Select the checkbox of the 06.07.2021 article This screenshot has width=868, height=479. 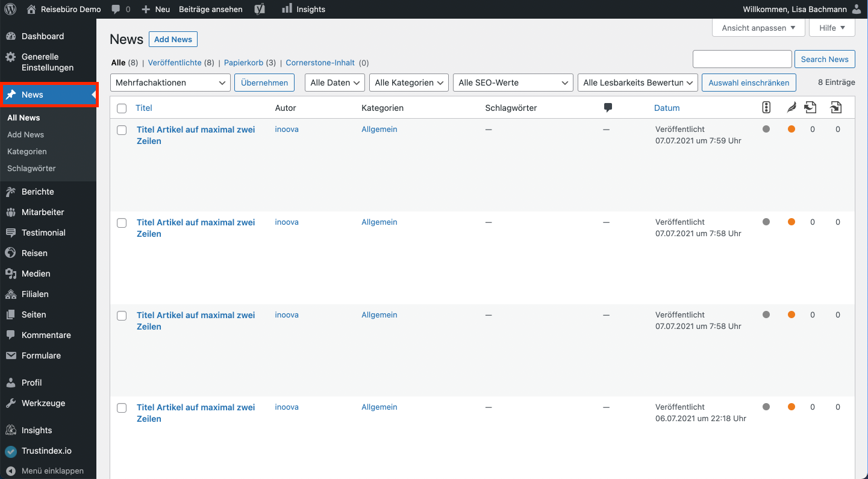click(122, 408)
